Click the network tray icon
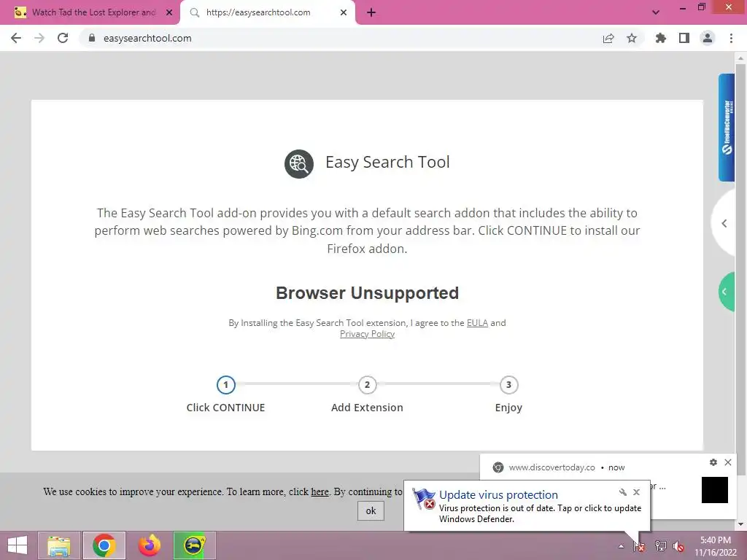This screenshot has height=560, width=747. (660, 546)
